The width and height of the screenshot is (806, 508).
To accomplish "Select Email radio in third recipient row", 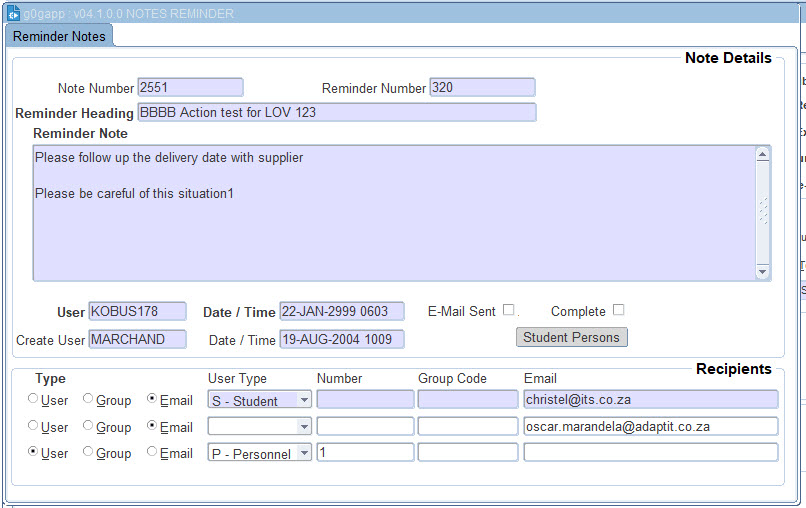I will pyautogui.click(x=152, y=452).
